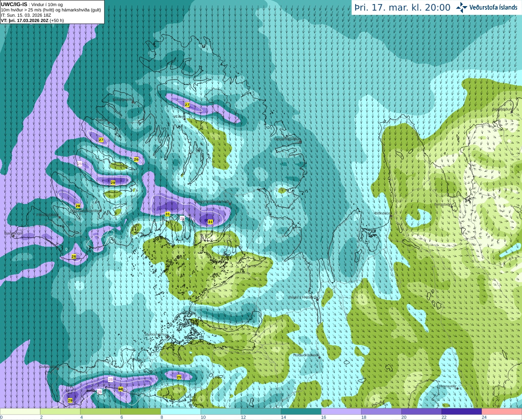Click the Stykkishólmur station label

tap(156, 334)
